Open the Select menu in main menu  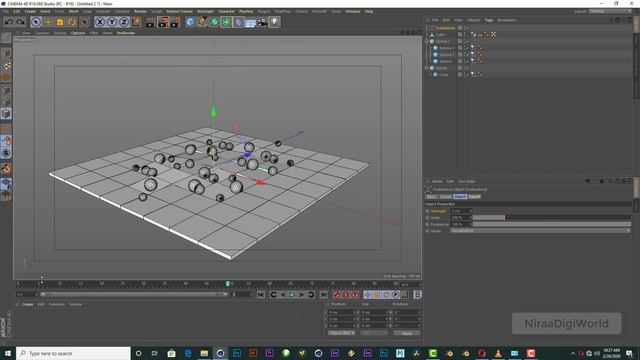point(45,11)
